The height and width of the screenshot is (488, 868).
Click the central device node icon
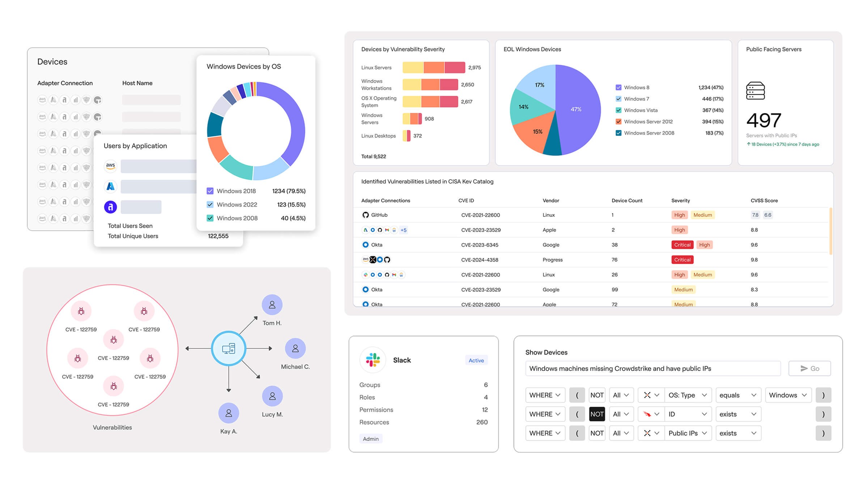[229, 348]
